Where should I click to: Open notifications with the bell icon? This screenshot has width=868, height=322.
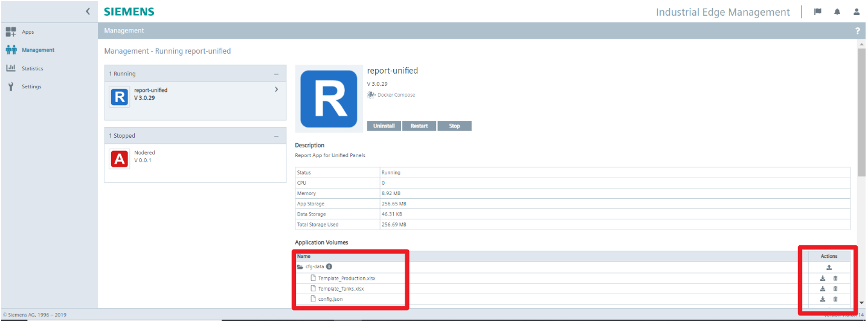(x=837, y=11)
